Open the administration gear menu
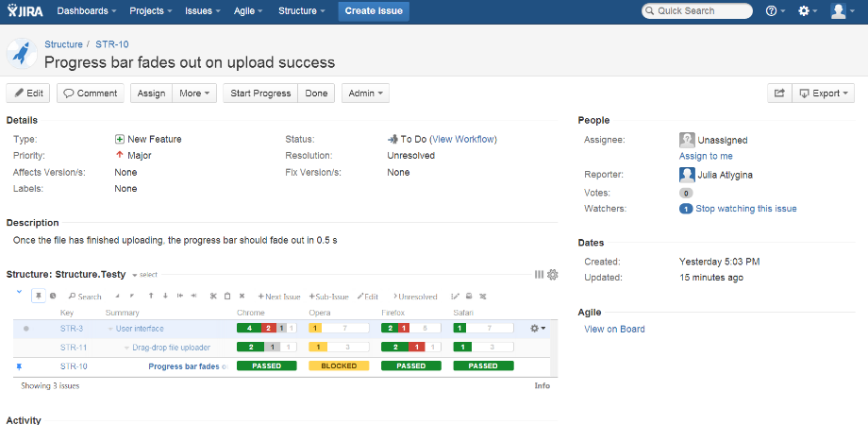 807,11
